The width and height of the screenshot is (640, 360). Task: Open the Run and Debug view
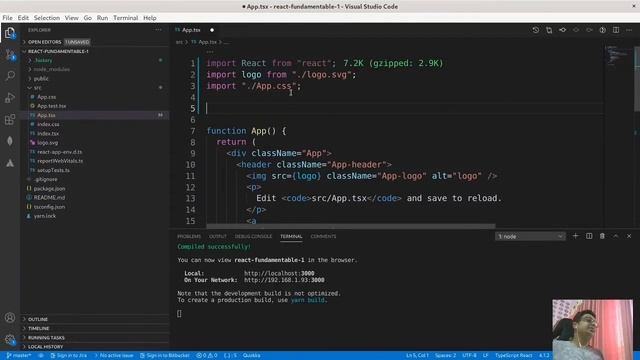(x=10, y=98)
